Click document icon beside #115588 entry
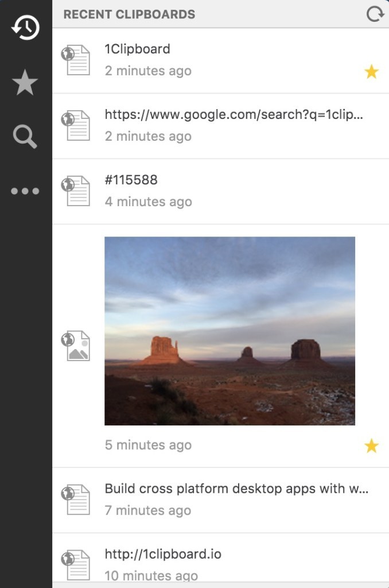389x588 pixels. pos(75,191)
